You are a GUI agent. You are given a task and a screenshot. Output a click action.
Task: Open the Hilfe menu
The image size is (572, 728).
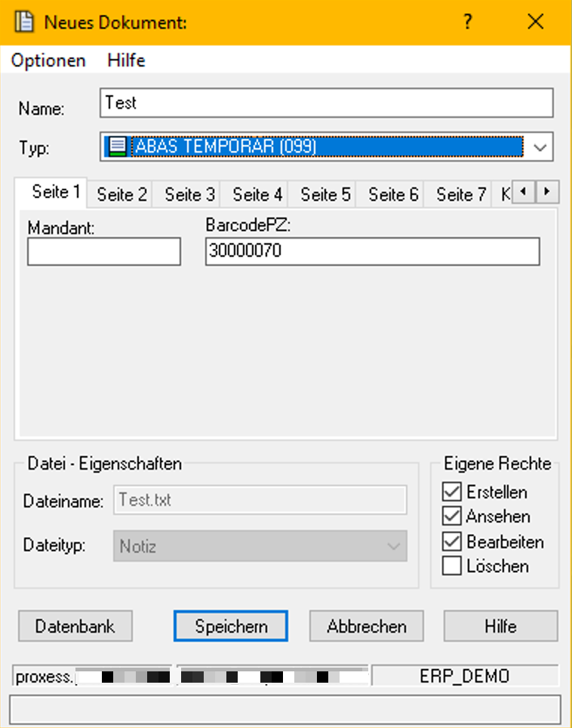tap(126, 60)
